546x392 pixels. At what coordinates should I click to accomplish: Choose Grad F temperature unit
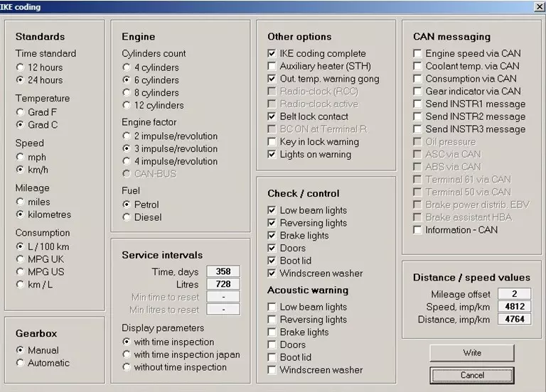(x=21, y=111)
